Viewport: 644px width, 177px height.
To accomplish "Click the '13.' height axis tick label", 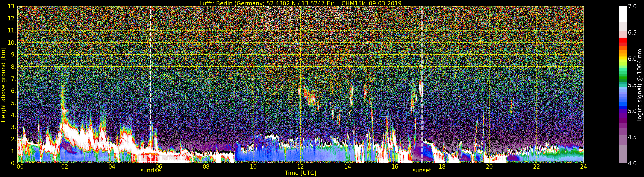I will tap(12, 6).
